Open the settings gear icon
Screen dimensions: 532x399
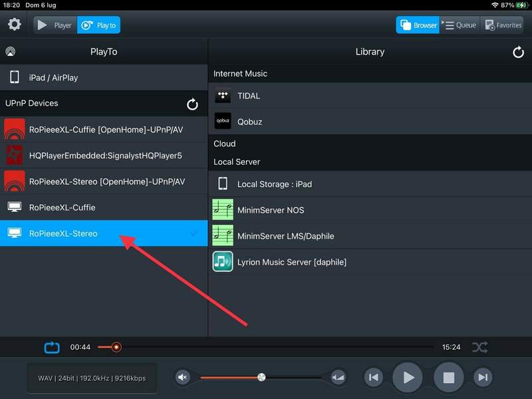click(x=14, y=25)
